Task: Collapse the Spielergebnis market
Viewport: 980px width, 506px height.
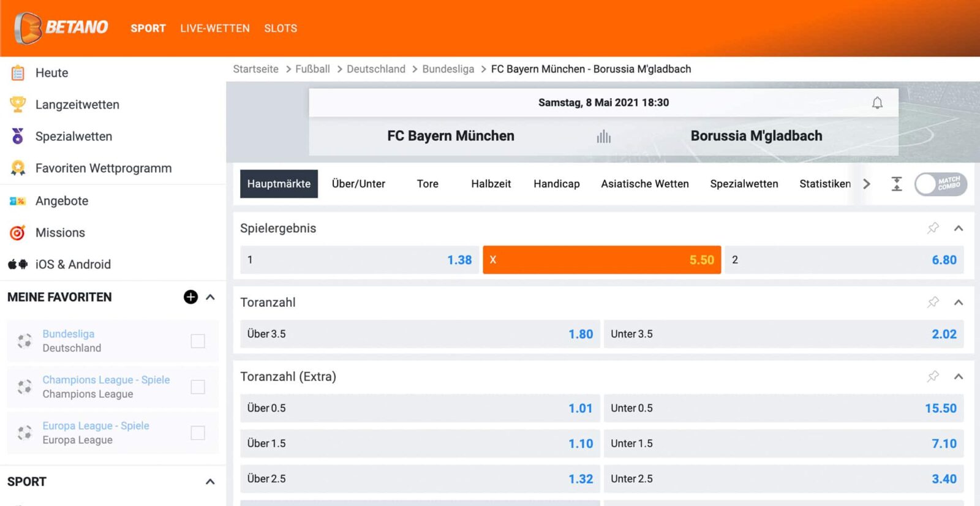Action: (959, 228)
